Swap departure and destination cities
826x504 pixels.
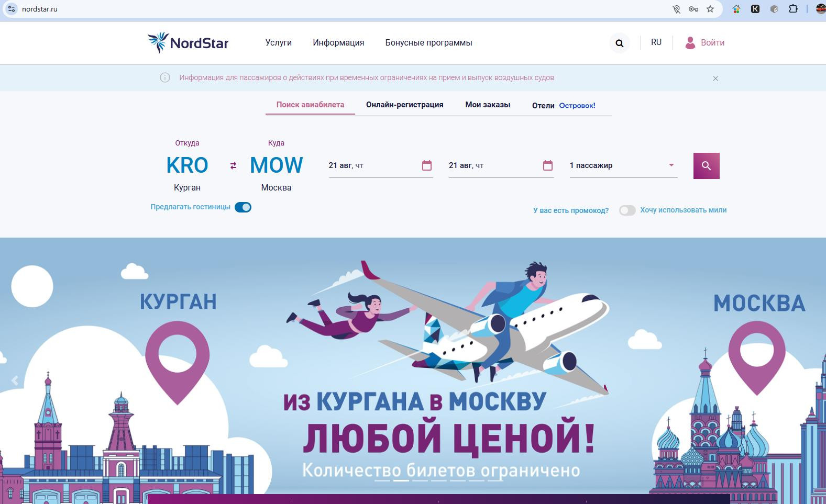[233, 165]
